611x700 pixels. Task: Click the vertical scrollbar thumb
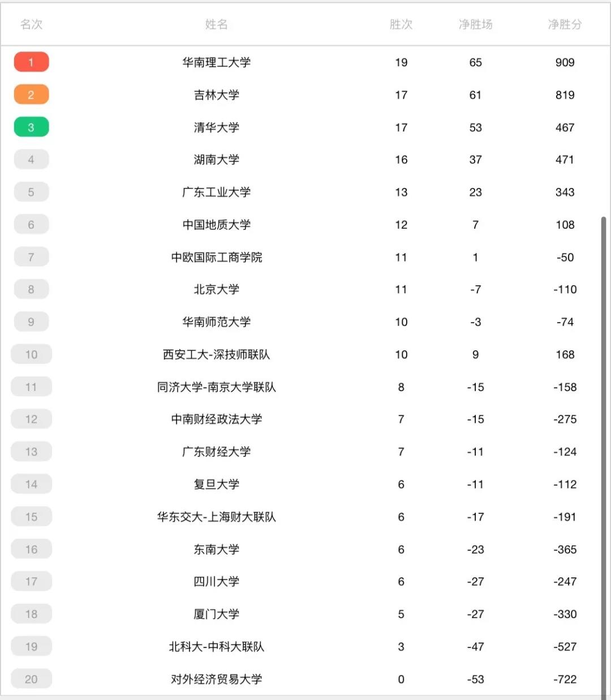coord(604,457)
